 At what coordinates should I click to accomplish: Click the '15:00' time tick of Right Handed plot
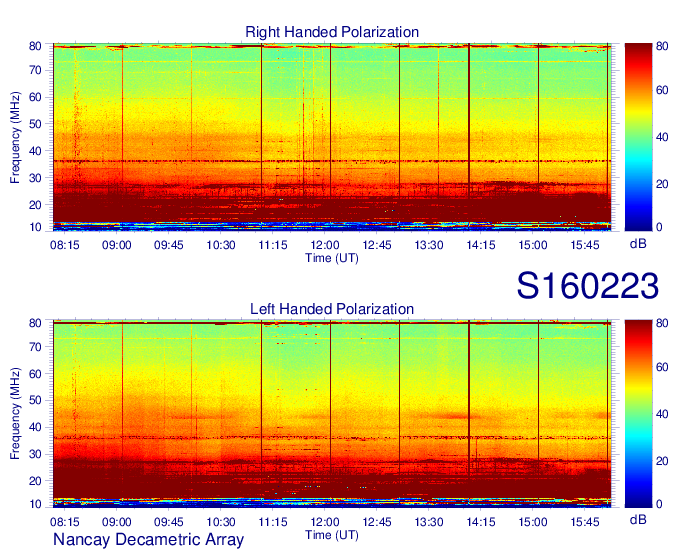(533, 245)
